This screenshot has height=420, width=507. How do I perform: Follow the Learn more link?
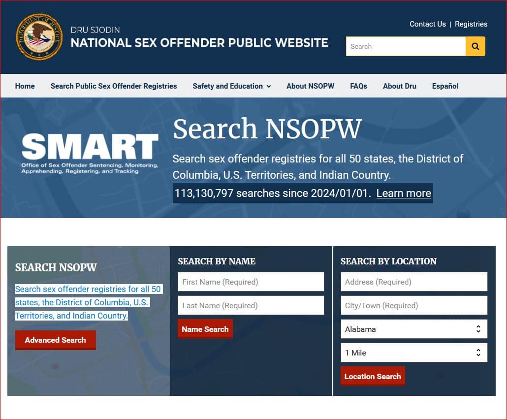point(404,194)
